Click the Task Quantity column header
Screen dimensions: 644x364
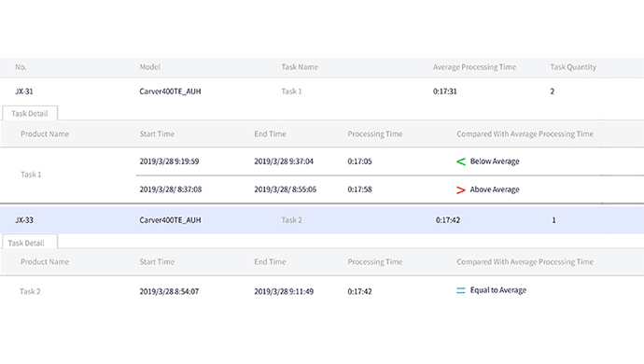coord(573,67)
